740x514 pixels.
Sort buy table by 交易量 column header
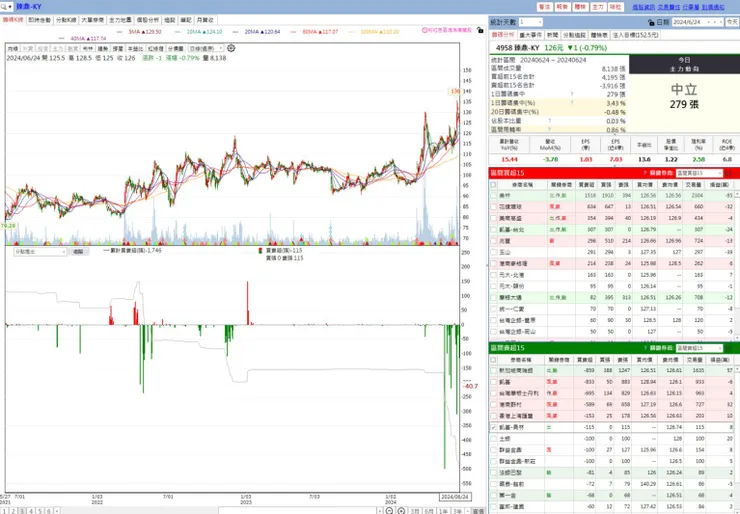[x=694, y=185]
